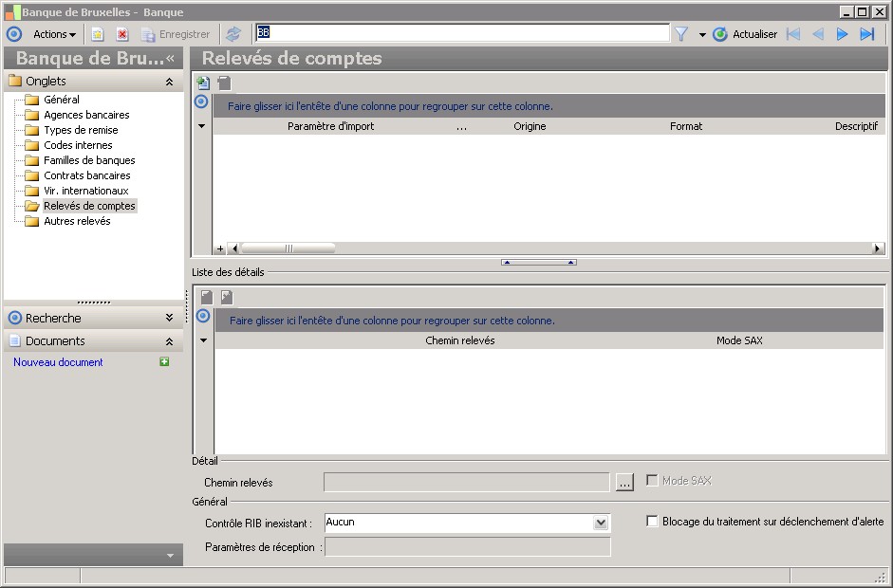The image size is (893, 588).
Task: Click the blue circle icon beside upper grid
Action: tap(201, 101)
